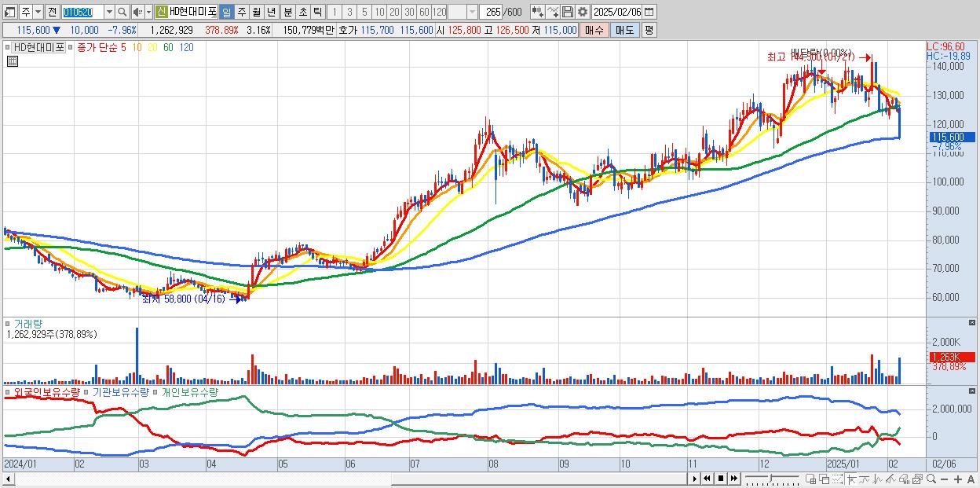Click the green 신 badge icon
The height and width of the screenshot is (488, 980).
coord(161,12)
